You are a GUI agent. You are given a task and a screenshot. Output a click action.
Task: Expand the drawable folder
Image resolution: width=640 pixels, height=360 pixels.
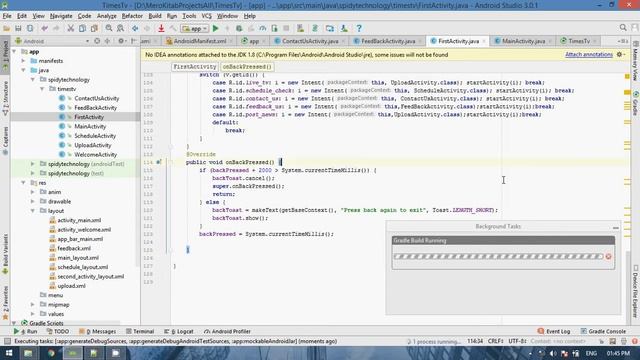point(33,201)
